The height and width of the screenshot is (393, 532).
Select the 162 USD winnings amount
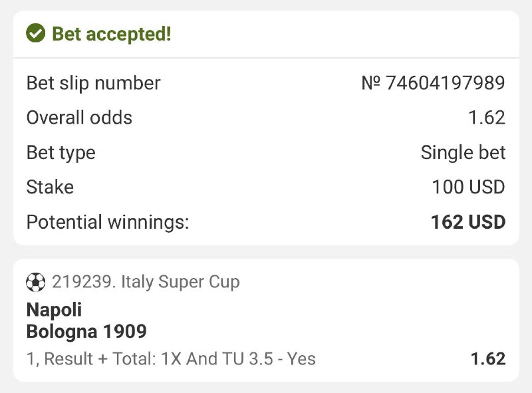(468, 221)
